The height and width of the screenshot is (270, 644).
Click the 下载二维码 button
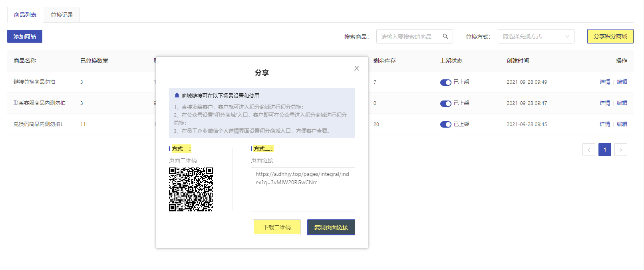[277, 227]
